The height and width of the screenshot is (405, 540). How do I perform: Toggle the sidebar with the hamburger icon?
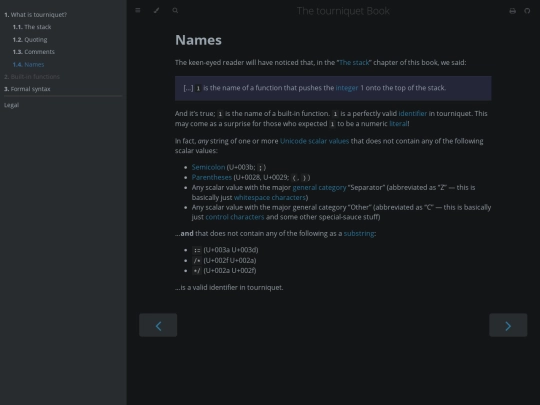point(138,10)
